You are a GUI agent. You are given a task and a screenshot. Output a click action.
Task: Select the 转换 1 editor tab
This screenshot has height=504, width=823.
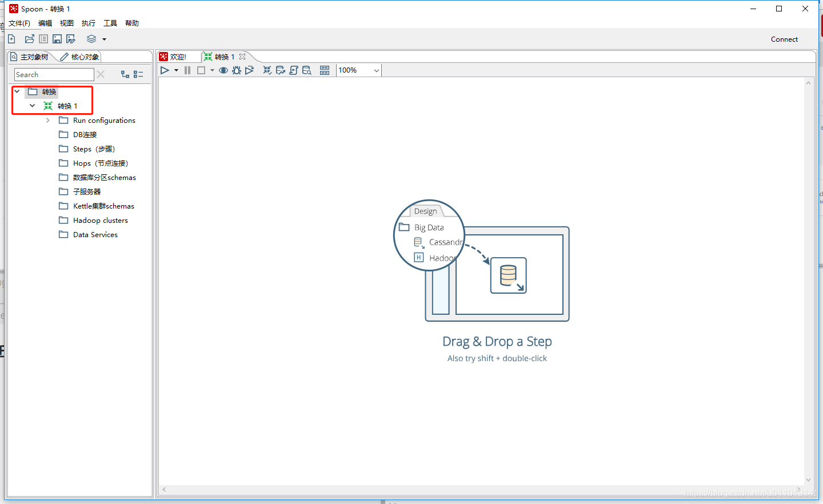click(x=219, y=57)
